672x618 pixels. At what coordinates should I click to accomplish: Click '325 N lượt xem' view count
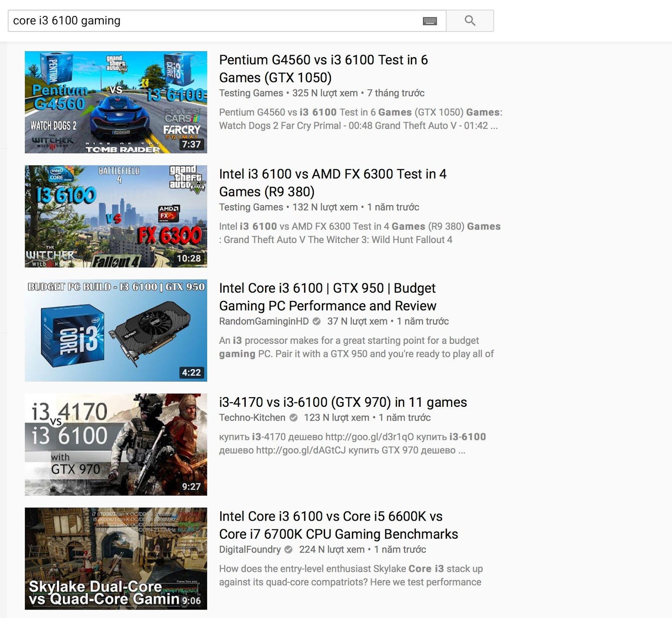pos(325,93)
